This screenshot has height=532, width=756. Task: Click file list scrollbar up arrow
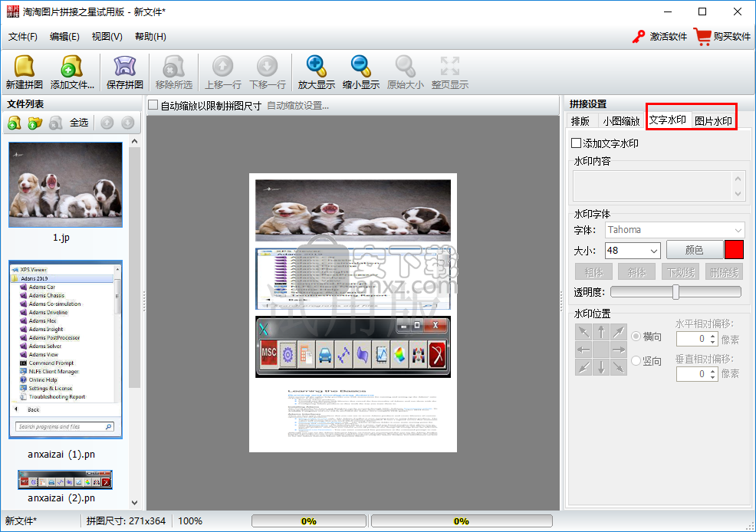click(134, 141)
